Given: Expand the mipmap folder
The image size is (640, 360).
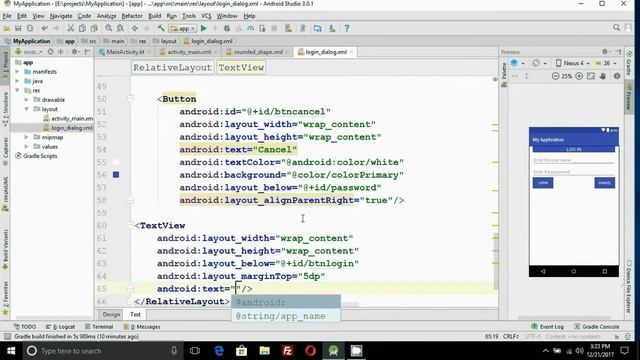Looking at the screenshot, I should (27, 138).
